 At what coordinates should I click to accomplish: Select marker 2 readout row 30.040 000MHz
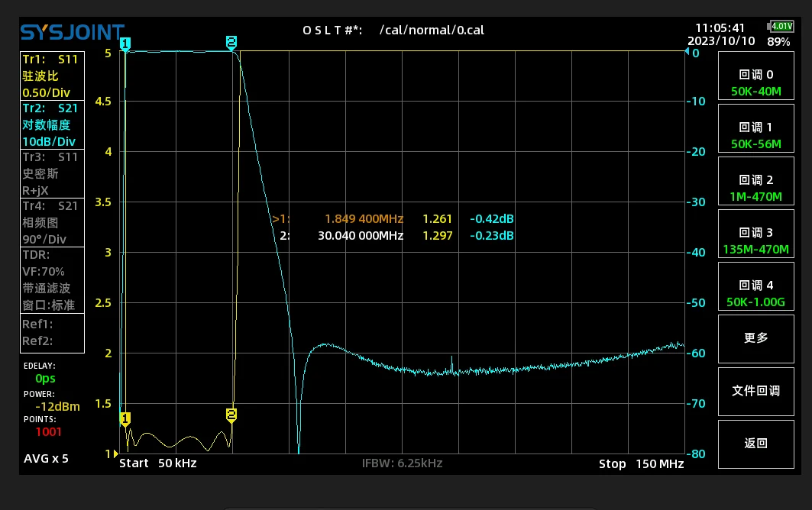(x=396, y=236)
